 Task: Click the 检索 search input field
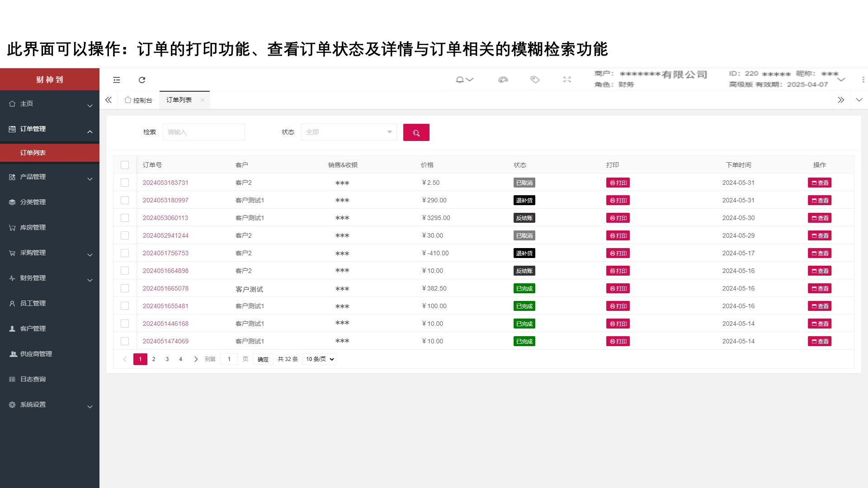coord(203,132)
